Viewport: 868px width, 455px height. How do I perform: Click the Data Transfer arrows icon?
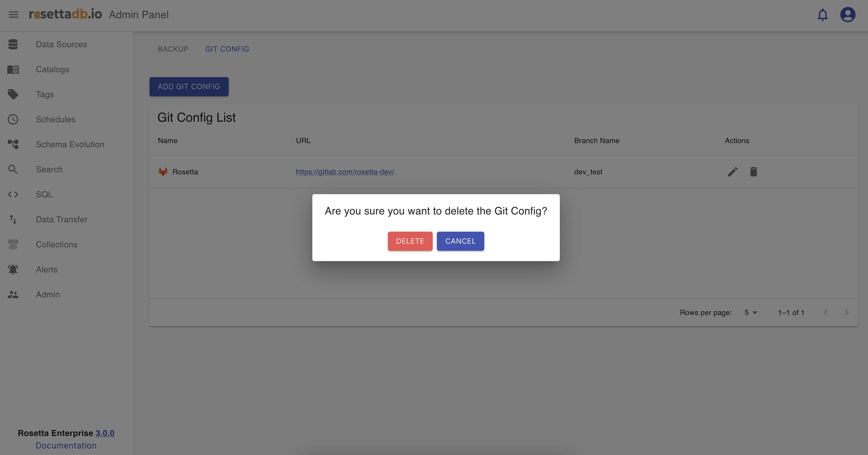pyautogui.click(x=13, y=219)
